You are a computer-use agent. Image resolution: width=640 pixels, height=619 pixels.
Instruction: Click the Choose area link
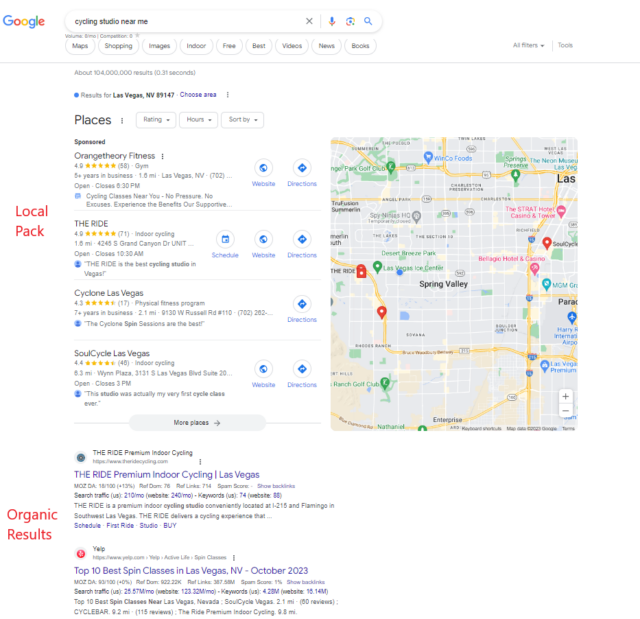pos(198,95)
